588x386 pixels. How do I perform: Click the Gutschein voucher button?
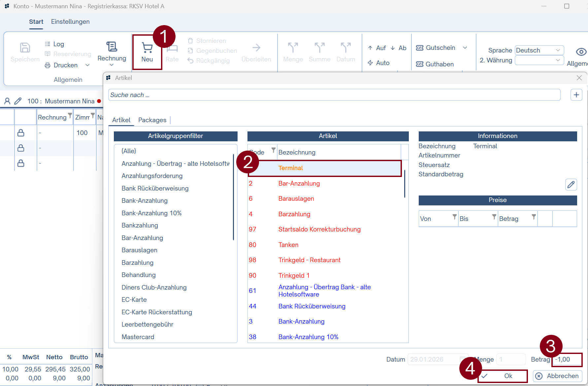point(436,48)
